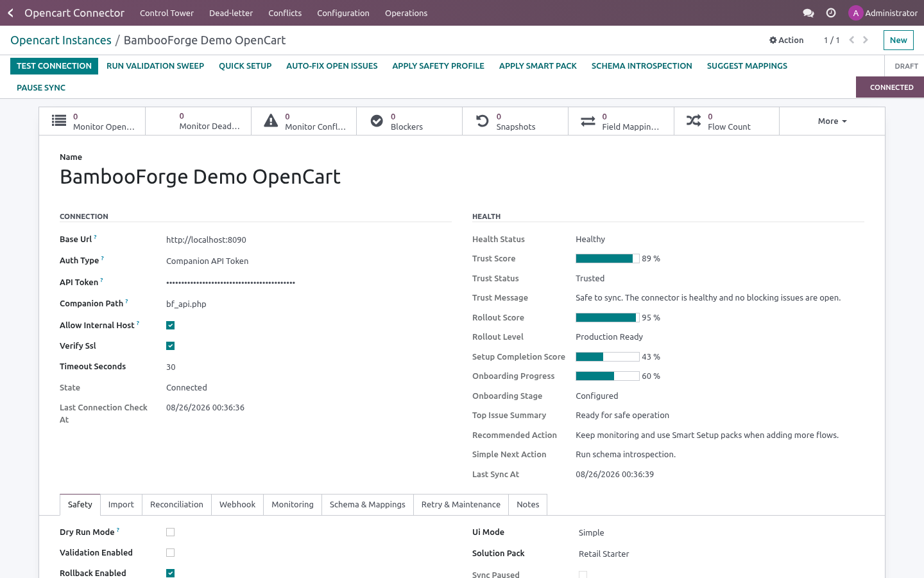
Task: Click TEST CONNECTION button
Action: [54, 66]
